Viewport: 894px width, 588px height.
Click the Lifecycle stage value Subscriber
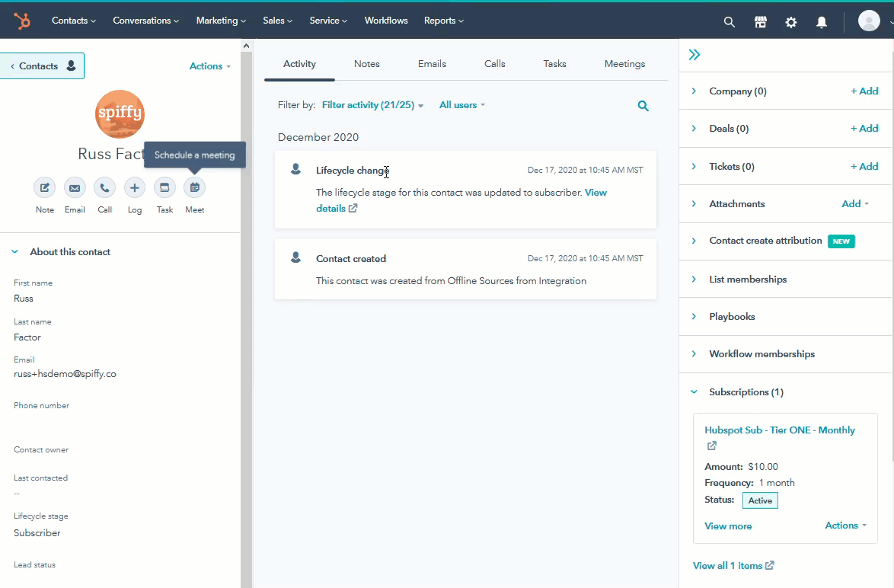point(37,533)
